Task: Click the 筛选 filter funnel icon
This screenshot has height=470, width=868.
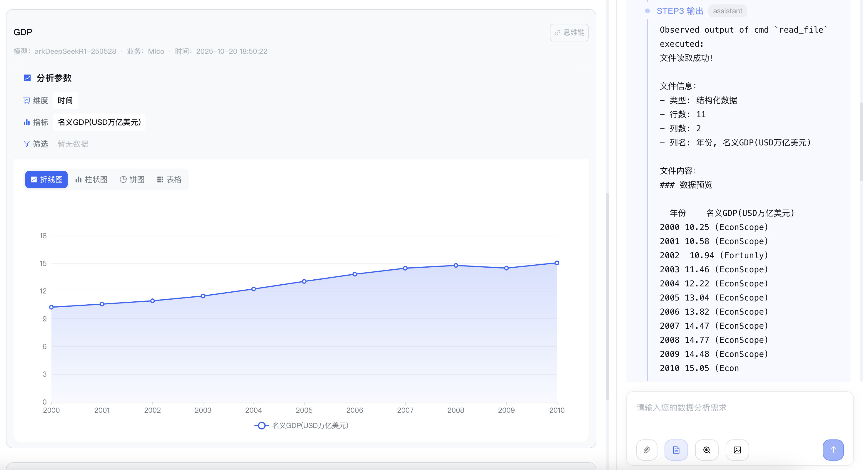Action: coord(27,144)
